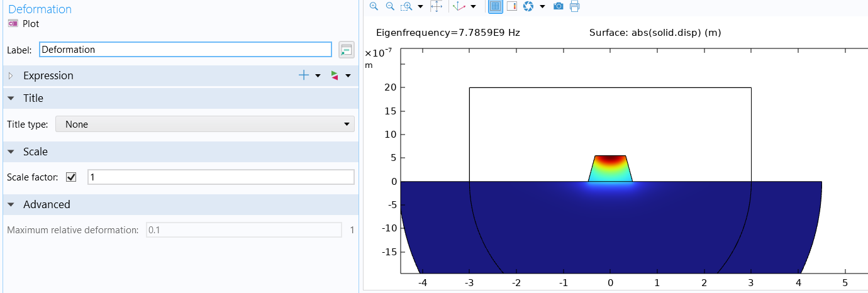Toggle the Scale factor checkbox
Viewport: 868px width, 293px height.
71,177
